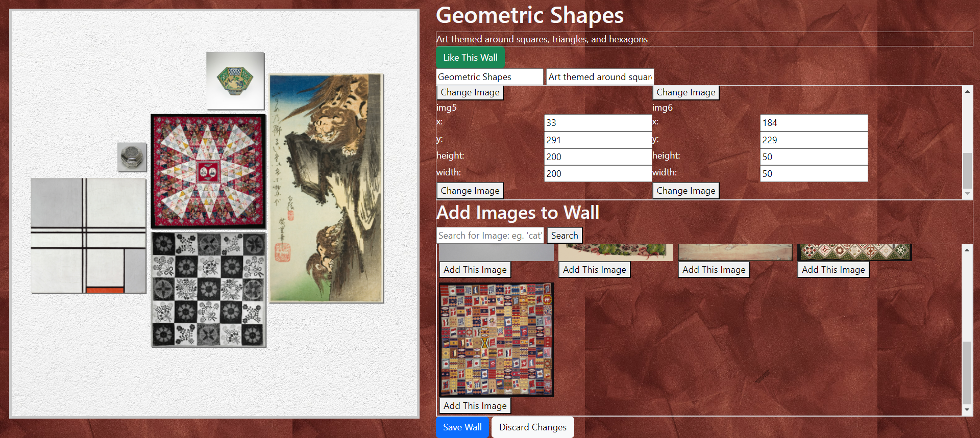Screen dimensions: 980x438
Task: Click img6 height field showing 50
Action: (814, 157)
